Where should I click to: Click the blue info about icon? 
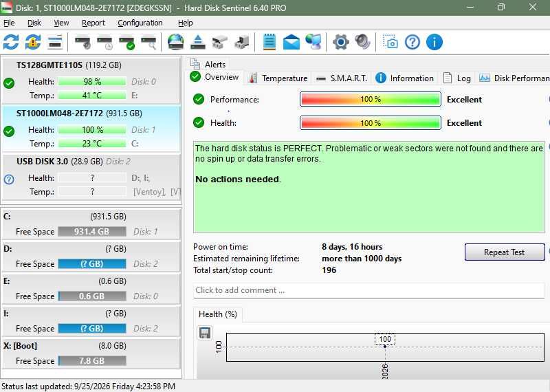click(x=434, y=43)
